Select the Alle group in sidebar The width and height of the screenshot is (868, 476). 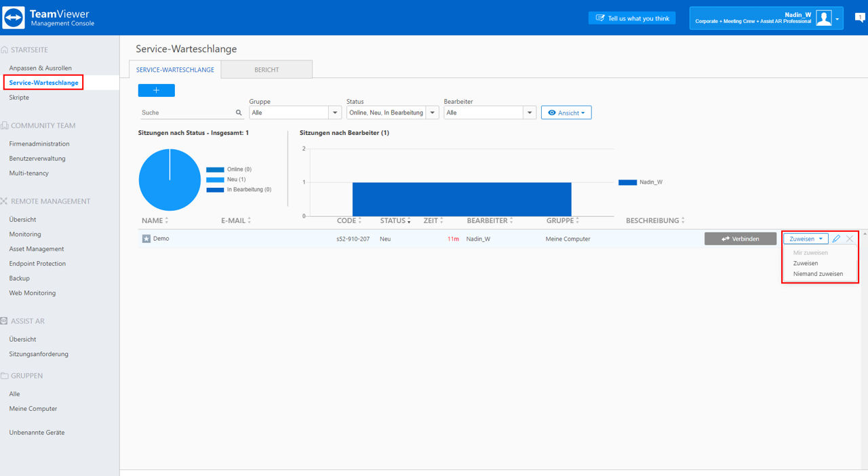point(15,394)
